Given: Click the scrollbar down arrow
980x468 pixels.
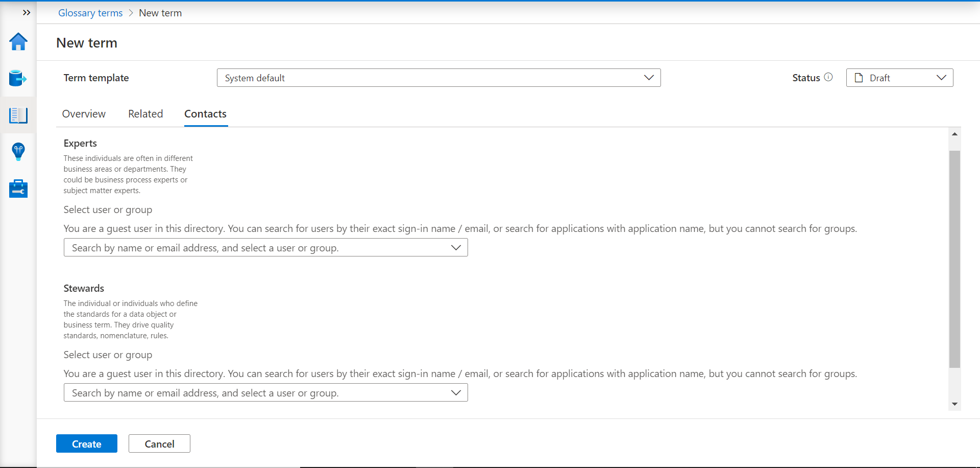Looking at the screenshot, I should pyautogui.click(x=954, y=404).
